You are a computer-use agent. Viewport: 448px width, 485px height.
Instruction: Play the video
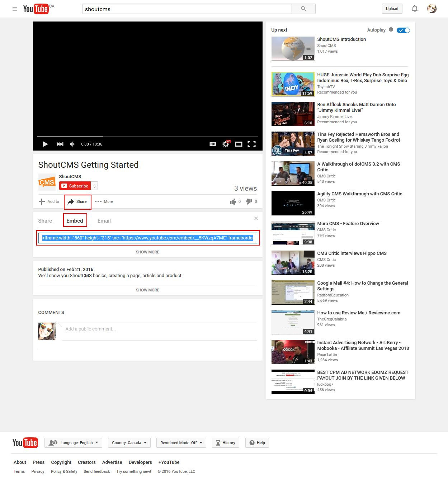[x=45, y=144]
